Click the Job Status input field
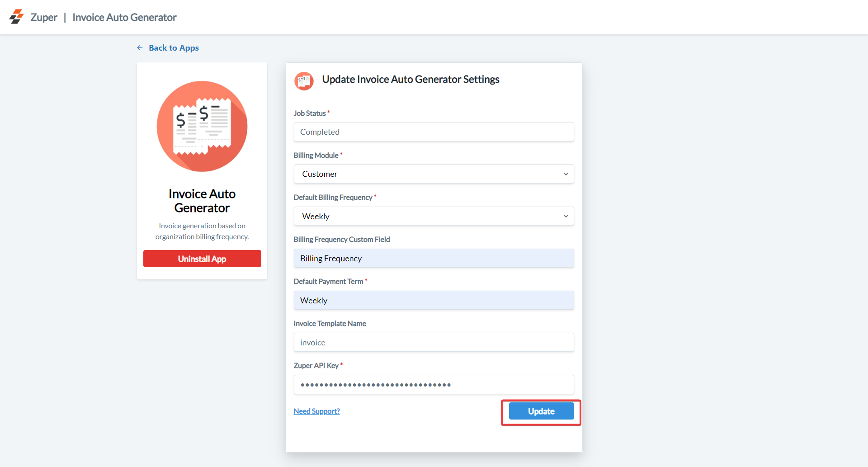This screenshot has height=467, width=868. pos(434,132)
